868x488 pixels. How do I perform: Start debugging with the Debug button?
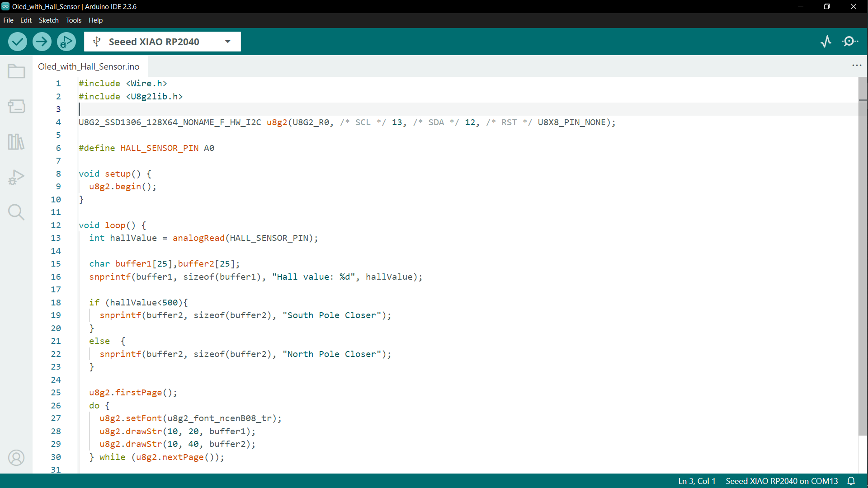pyautogui.click(x=66, y=42)
